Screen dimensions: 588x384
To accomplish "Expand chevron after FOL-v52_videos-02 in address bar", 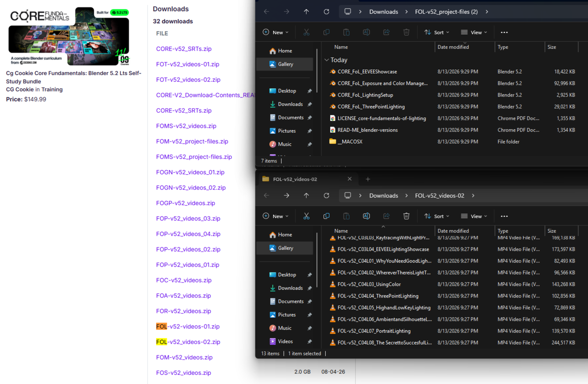I will pyautogui.click(x=473, y=195).
